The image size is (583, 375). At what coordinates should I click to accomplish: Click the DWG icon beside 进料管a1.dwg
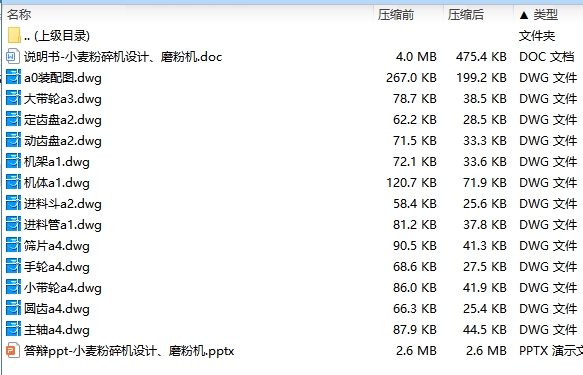point(13,224)
